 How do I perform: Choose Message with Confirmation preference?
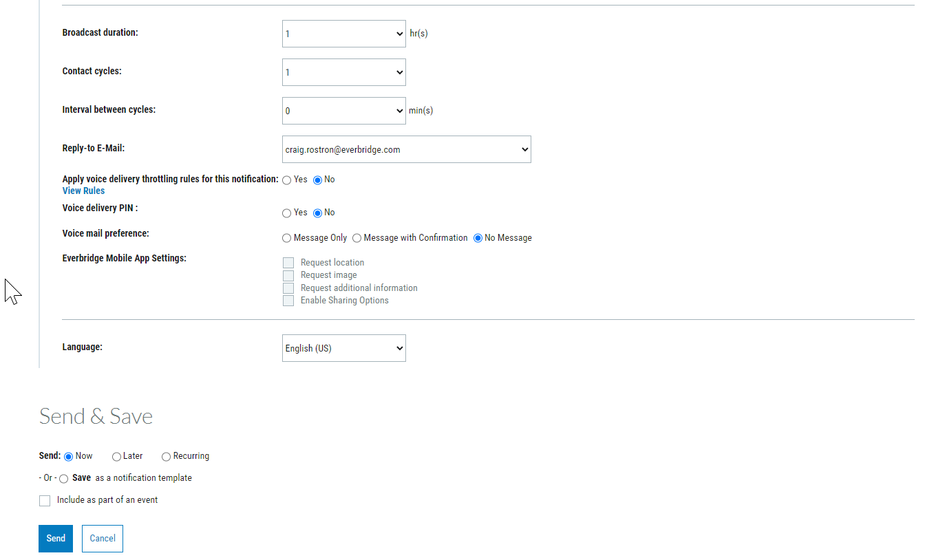pyautogui.click(x=357, y=237)
